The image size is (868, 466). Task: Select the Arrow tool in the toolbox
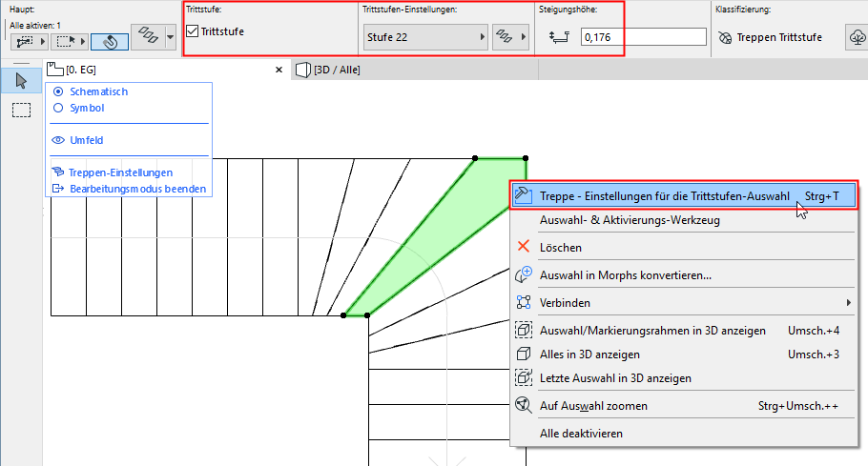21,81
